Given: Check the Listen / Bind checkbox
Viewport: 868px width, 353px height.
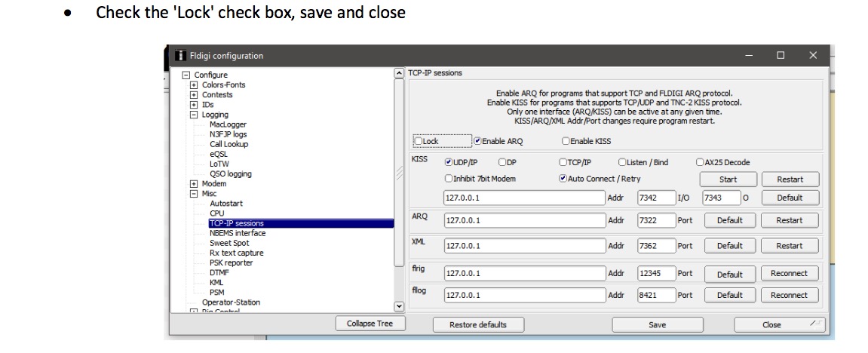Looking at the screenshot, I should pos(622,162).
